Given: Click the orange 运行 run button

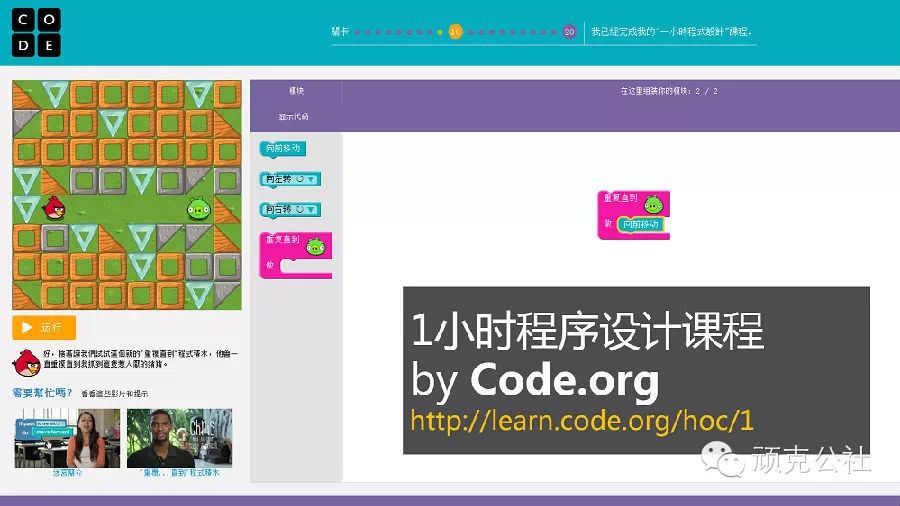Looking at the screenshot, I should (44, 328).
